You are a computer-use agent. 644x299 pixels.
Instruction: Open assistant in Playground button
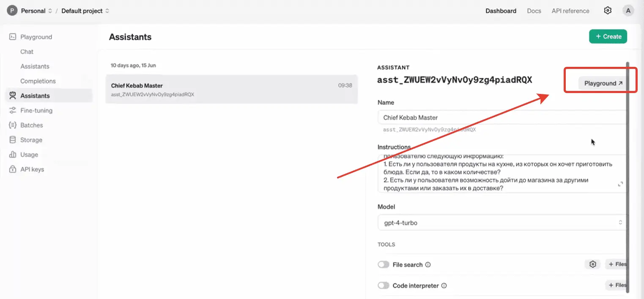coord(603,83)
